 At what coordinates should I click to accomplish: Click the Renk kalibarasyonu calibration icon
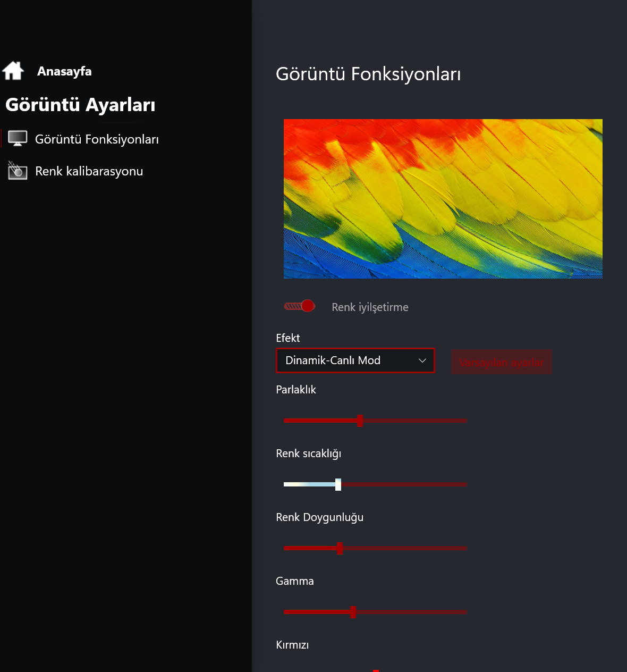tap(18, 171)
